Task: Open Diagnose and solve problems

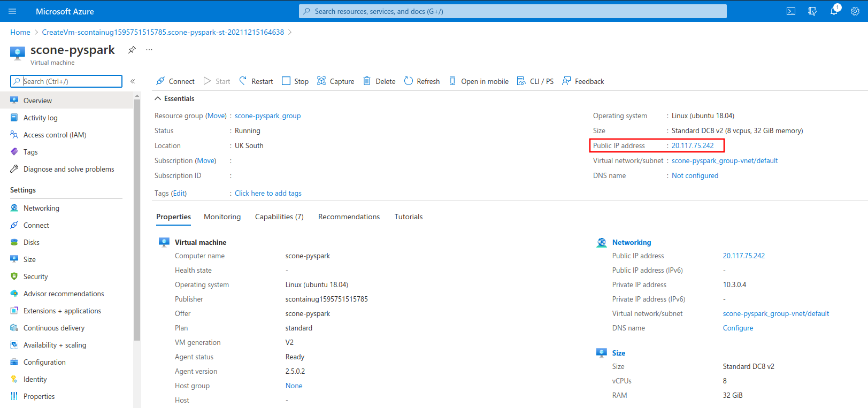Action: [x=68, y=169]
